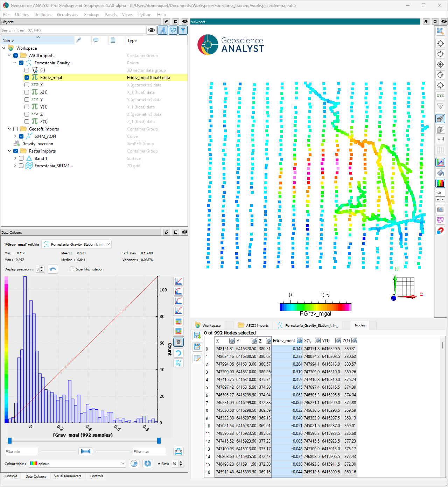Uncheck the FGrav_mgal data checkbox
448x487 pixels.
coord(27,78)
